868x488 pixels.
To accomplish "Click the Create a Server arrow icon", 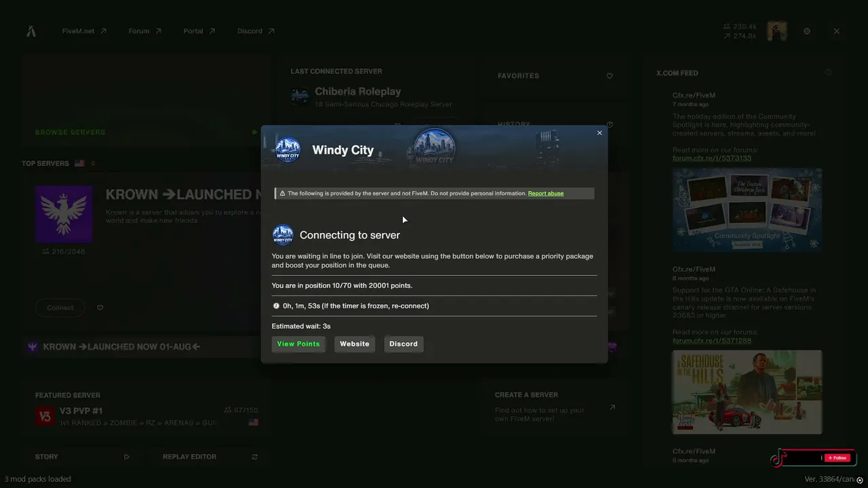I will 612,407.
